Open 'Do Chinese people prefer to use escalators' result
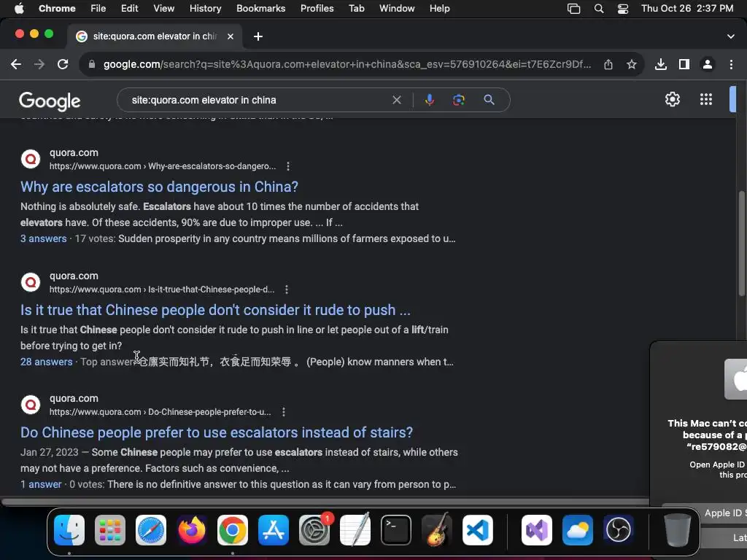747x560 pixels. (x=217, y=432)
